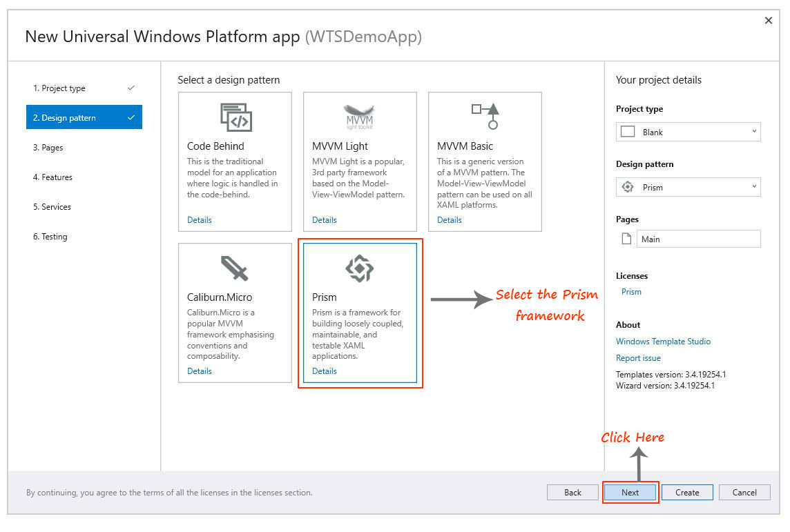Select step 2. Design pattern

click(x=84, y=117)
